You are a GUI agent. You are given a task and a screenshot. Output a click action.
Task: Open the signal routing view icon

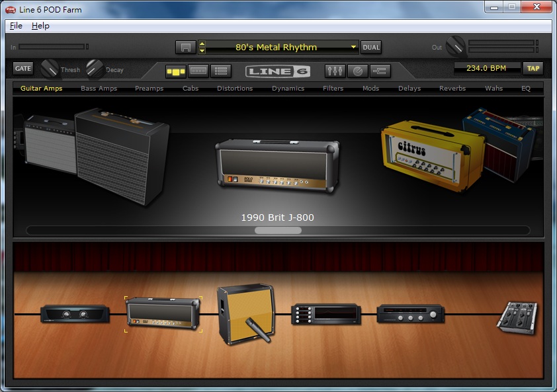(380, 71)
